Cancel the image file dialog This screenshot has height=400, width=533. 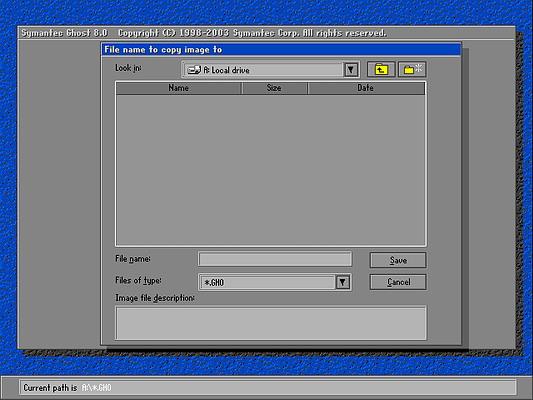(398, 282)
